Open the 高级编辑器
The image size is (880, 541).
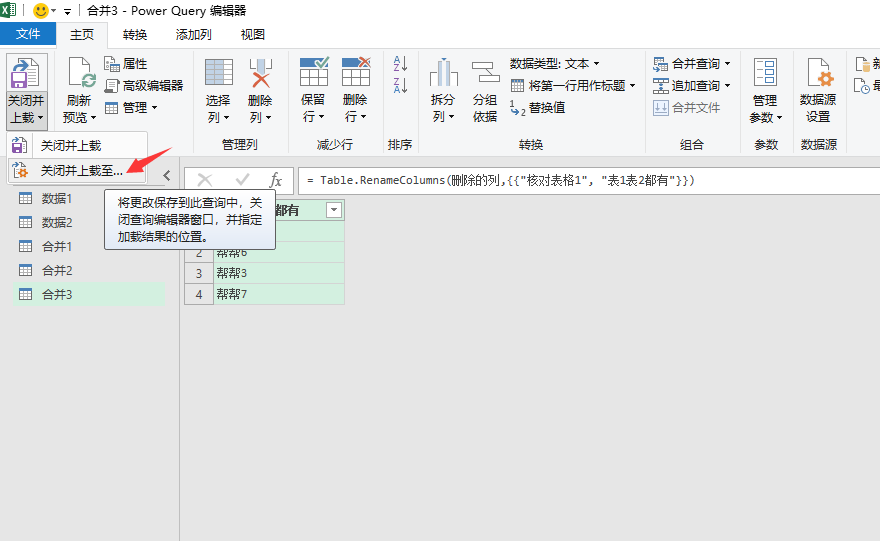click(144, 86)
